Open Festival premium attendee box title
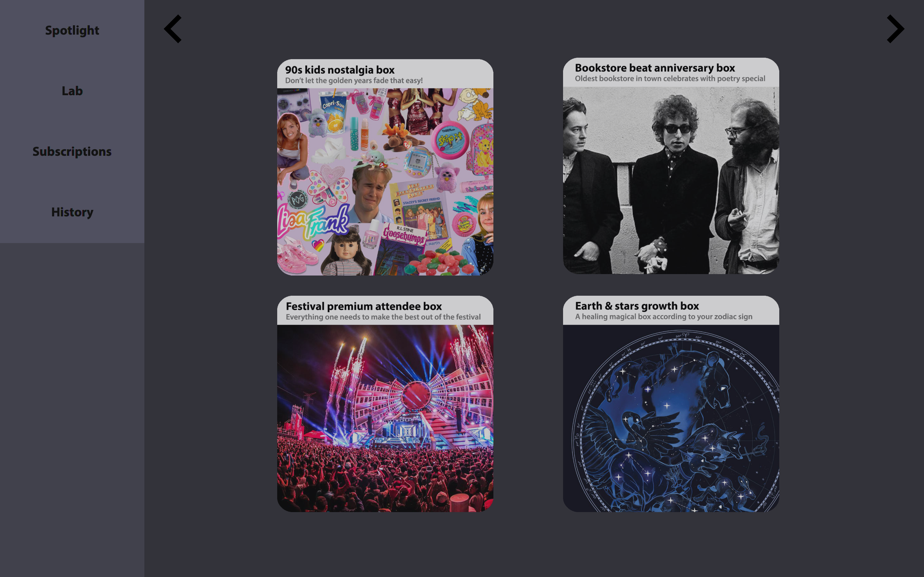 click(x=363, y=306)
